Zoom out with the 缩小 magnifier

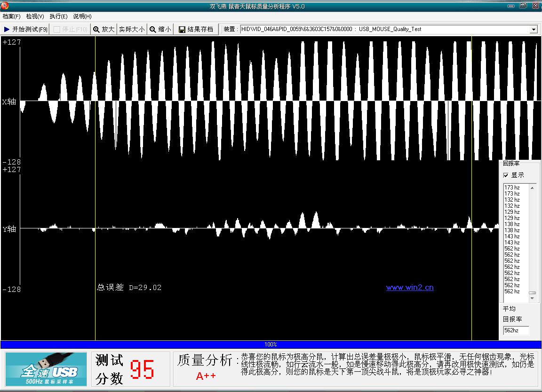(x=160, y=29)
